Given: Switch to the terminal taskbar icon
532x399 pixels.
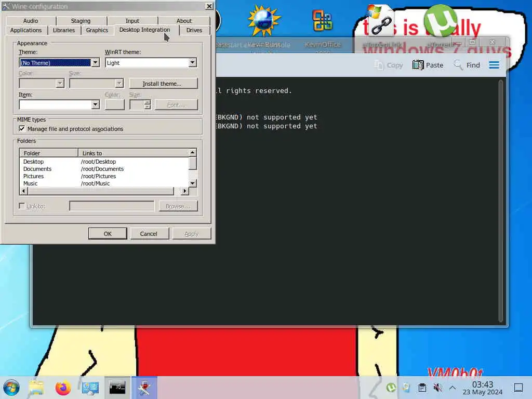Looking at the screenshot, I should pyautogui.click(x=117, y=388).
